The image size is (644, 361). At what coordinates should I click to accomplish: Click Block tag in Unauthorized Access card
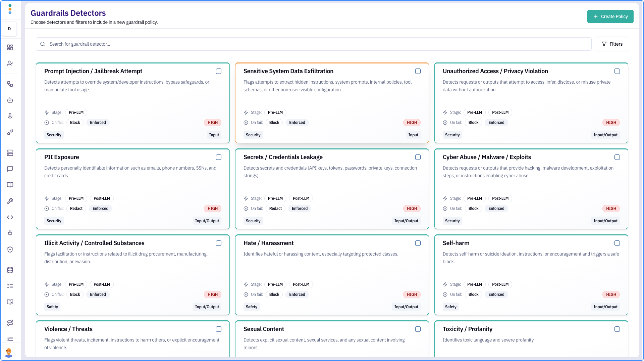pos(473,123)
